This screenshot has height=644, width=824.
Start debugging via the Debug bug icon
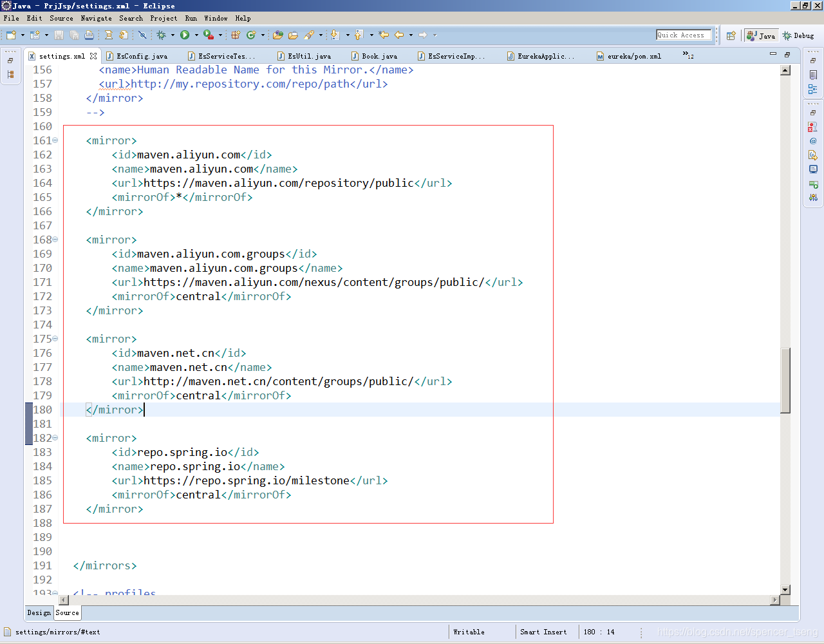coord(161,35)
